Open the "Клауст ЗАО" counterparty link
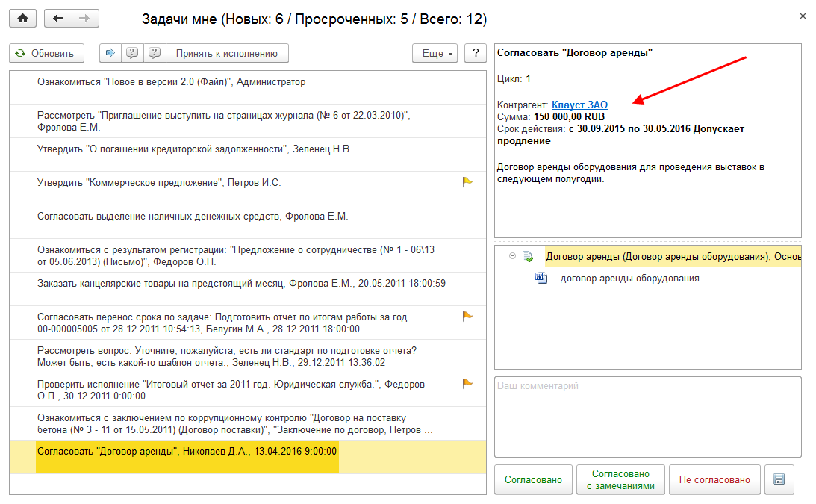The height and width of the screenshot is (504, 816). coord(579,105)
